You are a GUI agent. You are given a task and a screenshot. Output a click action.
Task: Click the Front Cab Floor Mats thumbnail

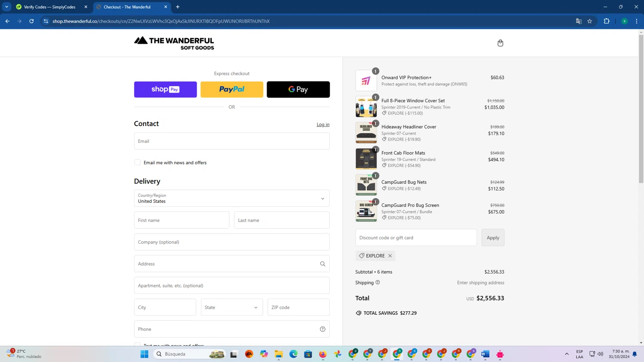(x=366, y=159)
